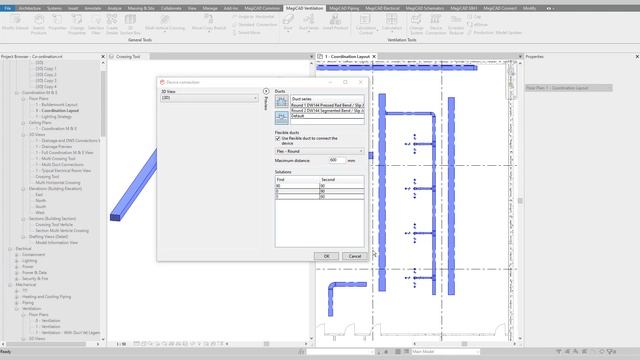Open the Properties ribbon tool
640x360 pixels.
pyautogui.click(x=57, y=22)
